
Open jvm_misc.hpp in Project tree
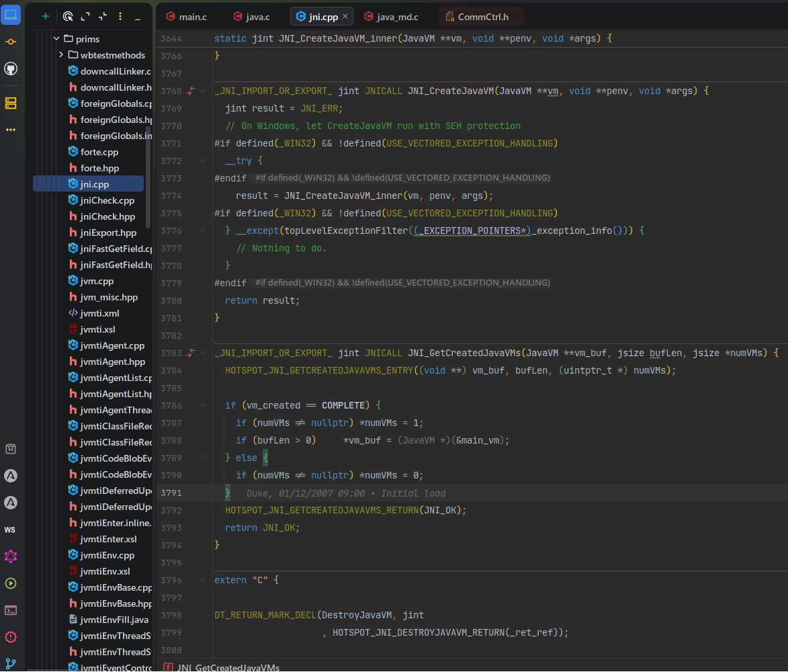pyautogui.click(x=103, y=297)
